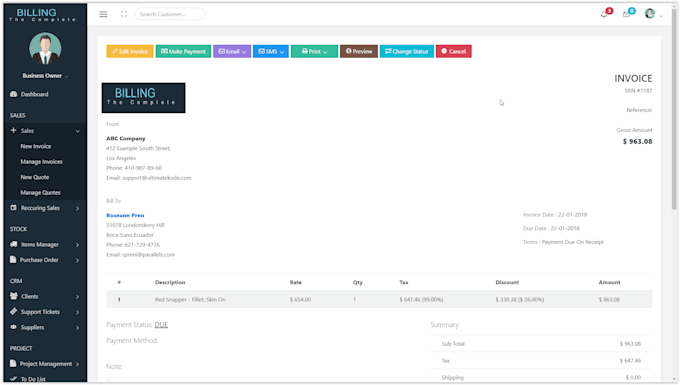This screenshot has width=680, height=385.
Task: Click the Terms Payment Due On Receipt text
Action: tap(563, 242)
